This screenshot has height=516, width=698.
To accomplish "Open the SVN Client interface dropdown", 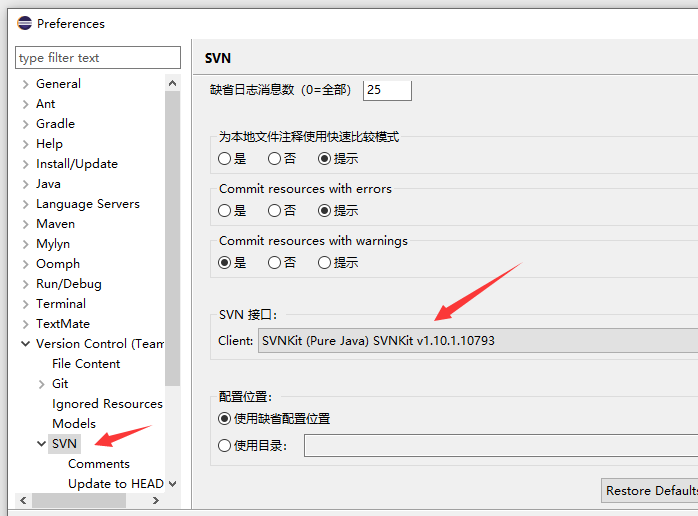I will pyautogui.click(x=477, y=340).
